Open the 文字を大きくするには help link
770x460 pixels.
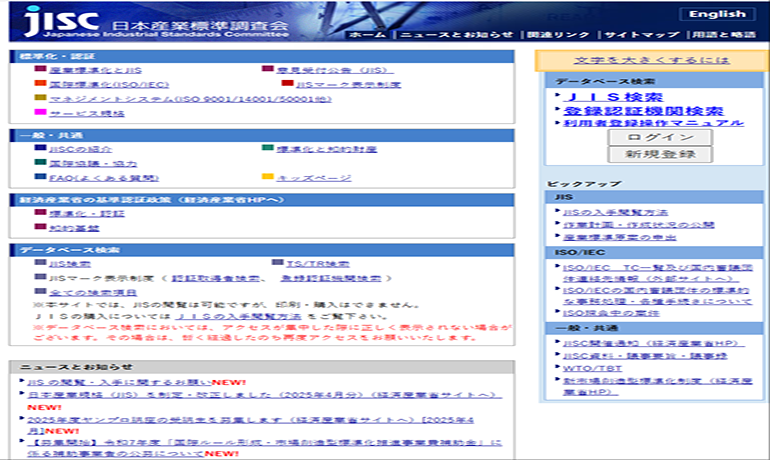click(x=652, y=60)
